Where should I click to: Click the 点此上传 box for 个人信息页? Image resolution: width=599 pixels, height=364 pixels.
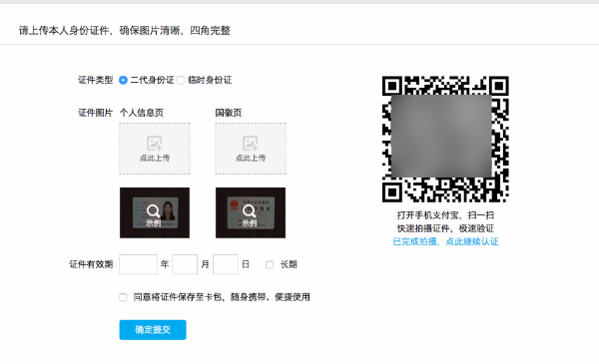tap(155, 149)
